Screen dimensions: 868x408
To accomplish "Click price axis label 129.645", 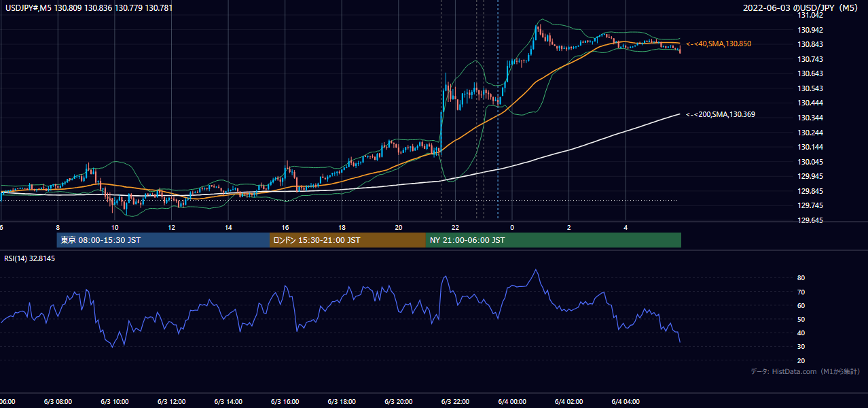I will pyautogui.click(x=811, y=220).
